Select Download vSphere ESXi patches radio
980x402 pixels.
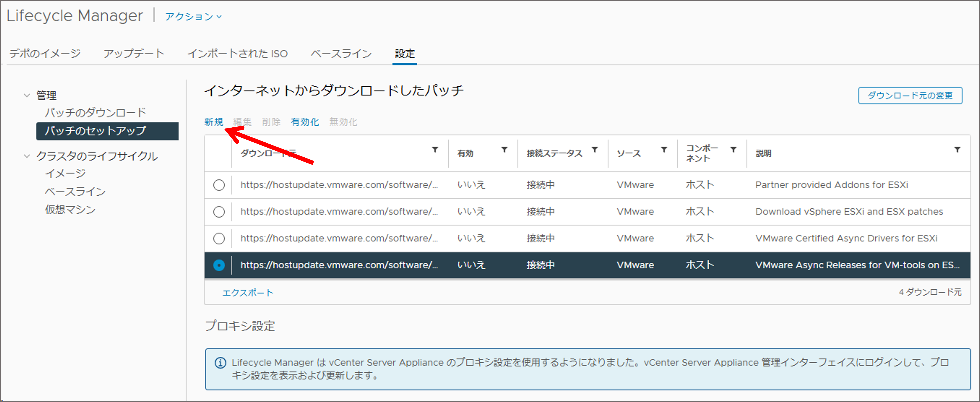219,212
